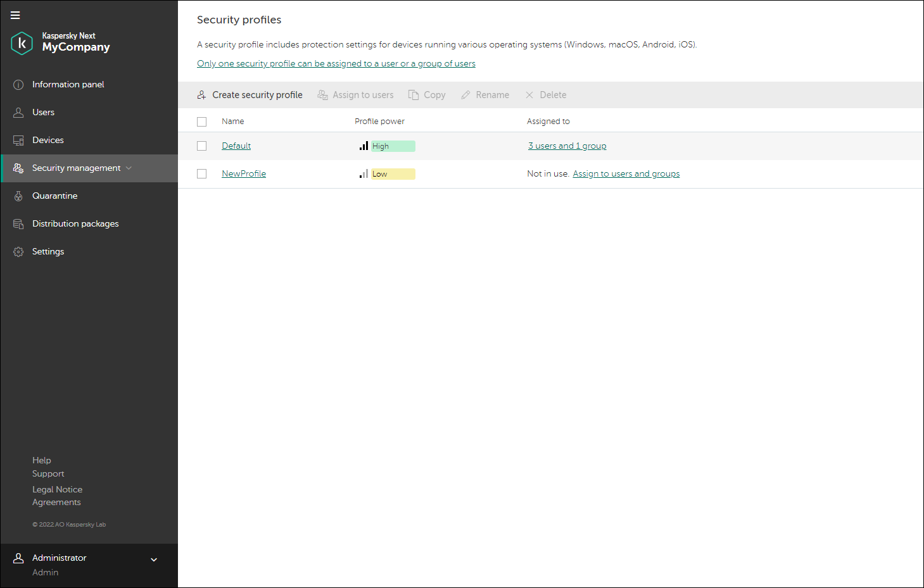Open the 3 users and 1 group link
Viewport: 924px width, 588px height.
coord(567,146)
